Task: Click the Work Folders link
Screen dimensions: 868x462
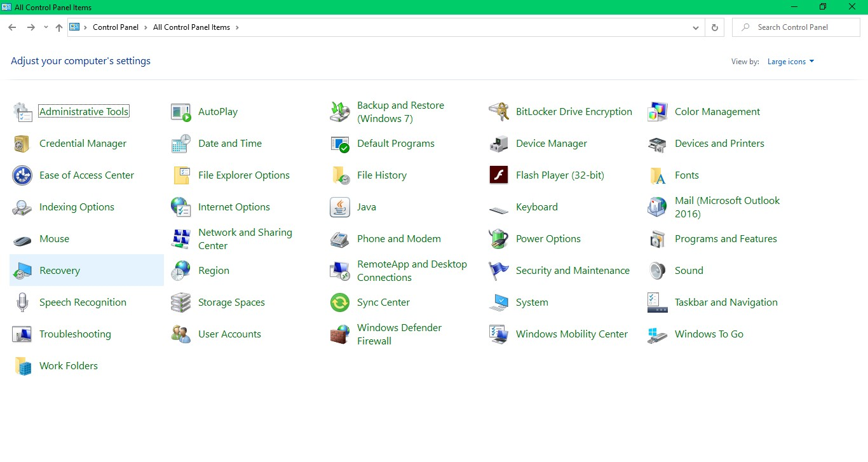Action: [69, 366]
